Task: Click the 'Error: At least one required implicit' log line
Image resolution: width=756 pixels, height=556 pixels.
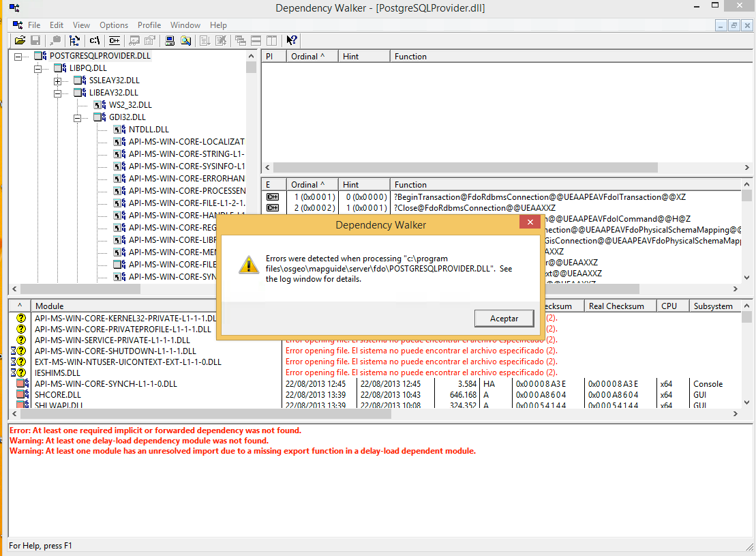Action: click(155, 430)
